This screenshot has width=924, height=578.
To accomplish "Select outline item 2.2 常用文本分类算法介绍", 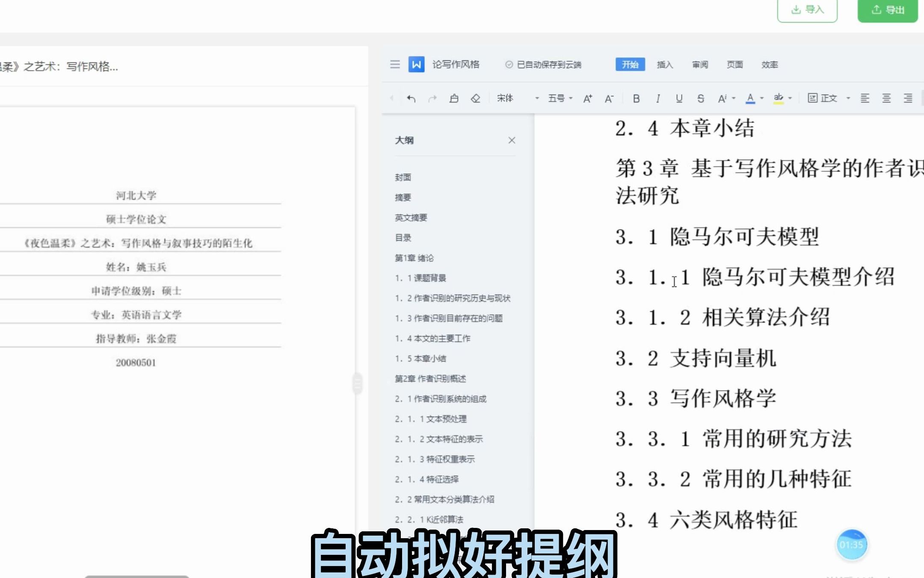I will (x=444, y=499).
